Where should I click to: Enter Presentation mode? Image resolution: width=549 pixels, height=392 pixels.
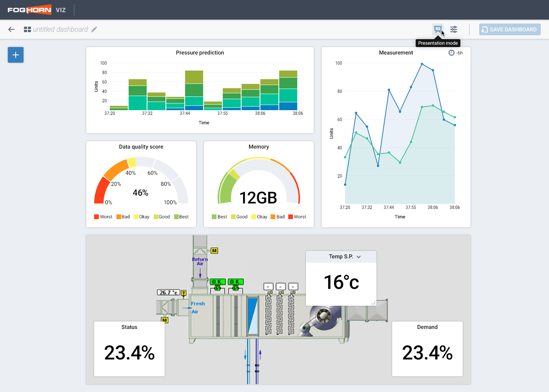(438, 29)
